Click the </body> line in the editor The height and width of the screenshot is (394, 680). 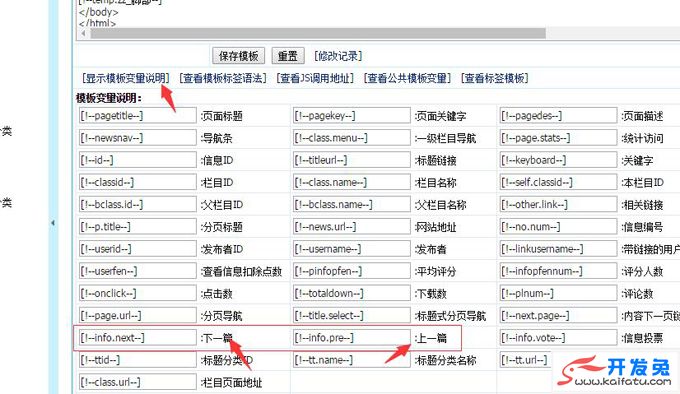tap(98, 12)
